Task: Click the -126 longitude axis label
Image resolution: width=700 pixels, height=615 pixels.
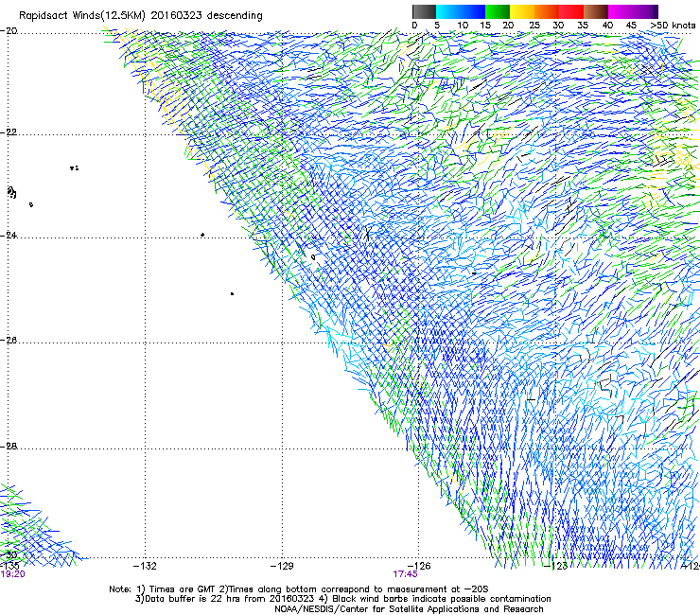Action: tap(419, 567)
